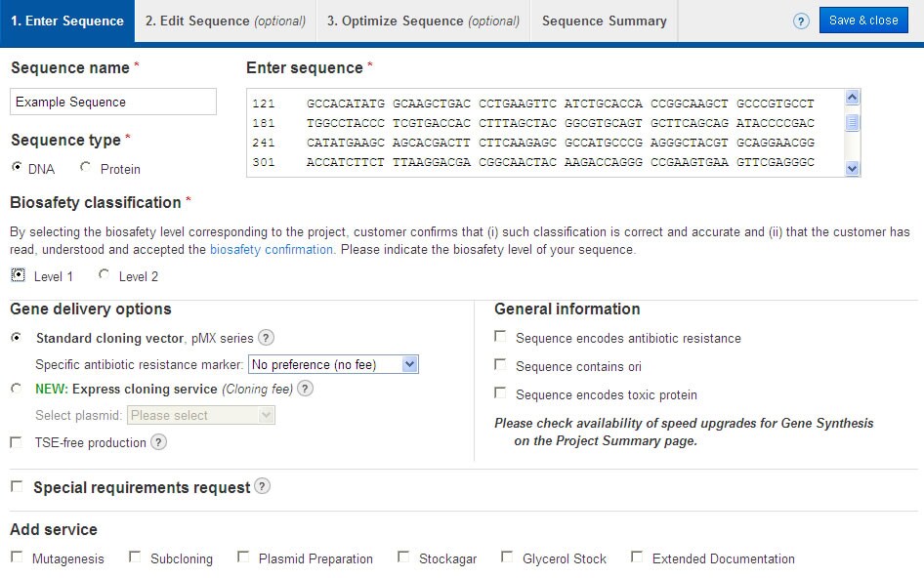
Task: Open 3. Optimize Sequence tab
Action: pos(422,21)
